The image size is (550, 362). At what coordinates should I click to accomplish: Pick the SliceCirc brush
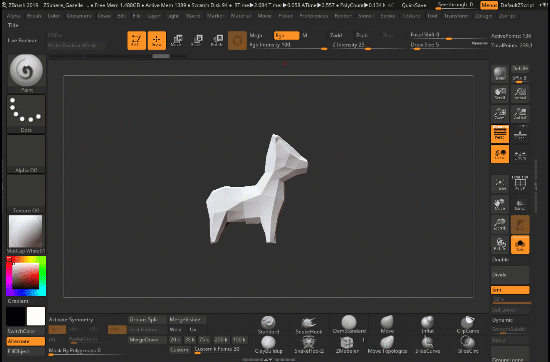point(468,344)
